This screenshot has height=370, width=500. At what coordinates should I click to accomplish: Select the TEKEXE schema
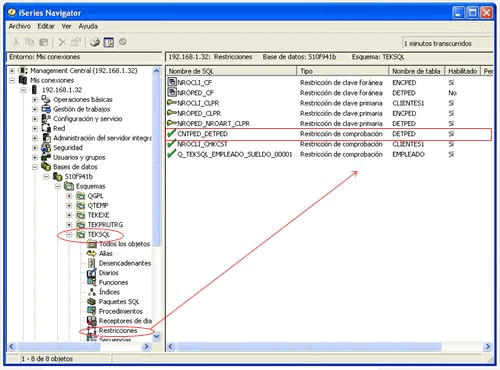[98, 215]
